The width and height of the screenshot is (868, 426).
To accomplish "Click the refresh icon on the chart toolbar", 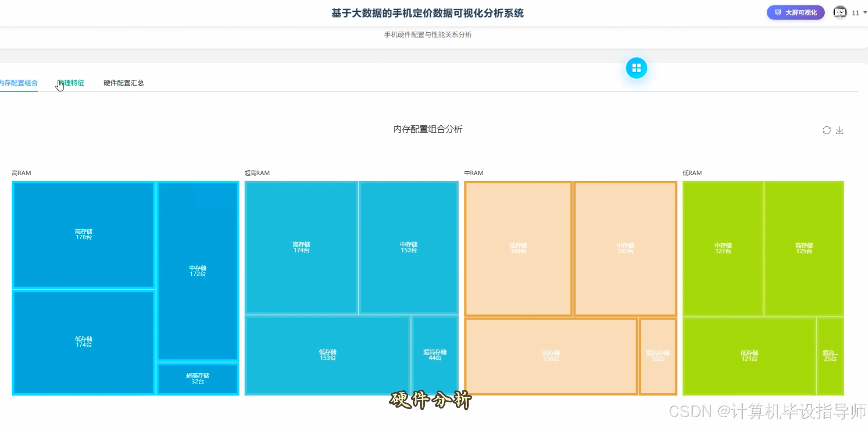I will 826,130.
